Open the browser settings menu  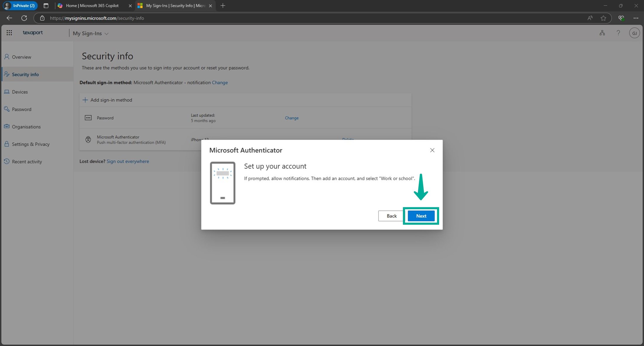[636, 18]
